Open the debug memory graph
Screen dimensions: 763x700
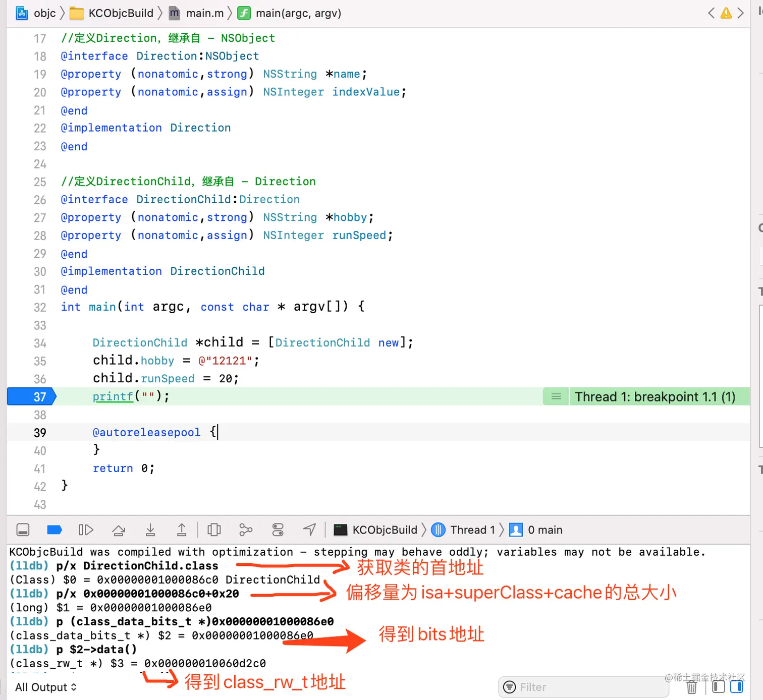click(246, 530)
